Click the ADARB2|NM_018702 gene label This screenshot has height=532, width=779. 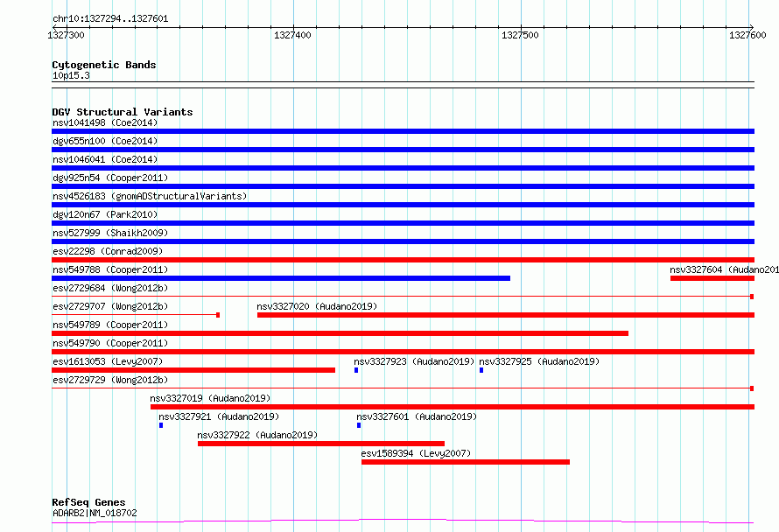[95, 513]
